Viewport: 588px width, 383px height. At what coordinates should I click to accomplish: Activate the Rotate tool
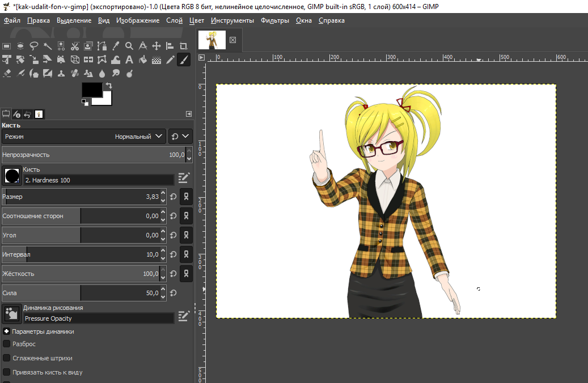point(20,59)
